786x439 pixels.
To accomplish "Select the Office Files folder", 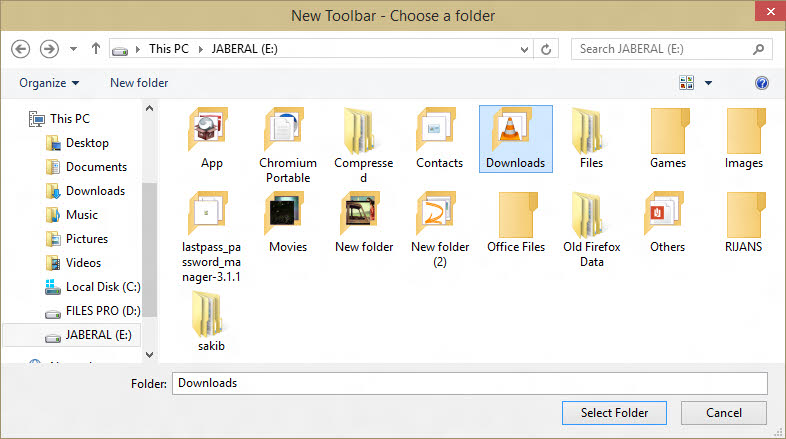I will pos(518,214).
